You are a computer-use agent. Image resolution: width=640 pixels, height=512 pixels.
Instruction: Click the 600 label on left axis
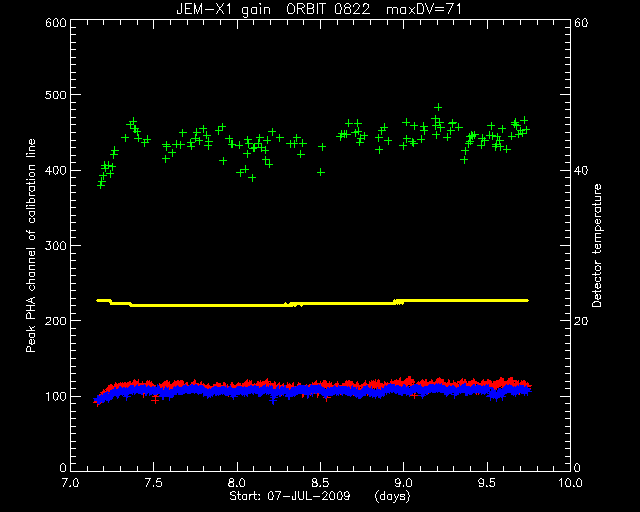[56, 23]
